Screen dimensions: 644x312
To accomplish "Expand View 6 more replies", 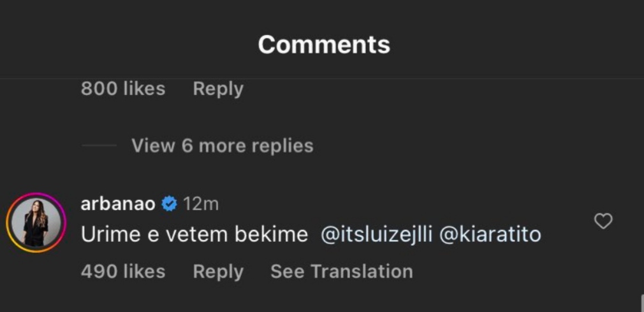I will [x=222, y=146].
